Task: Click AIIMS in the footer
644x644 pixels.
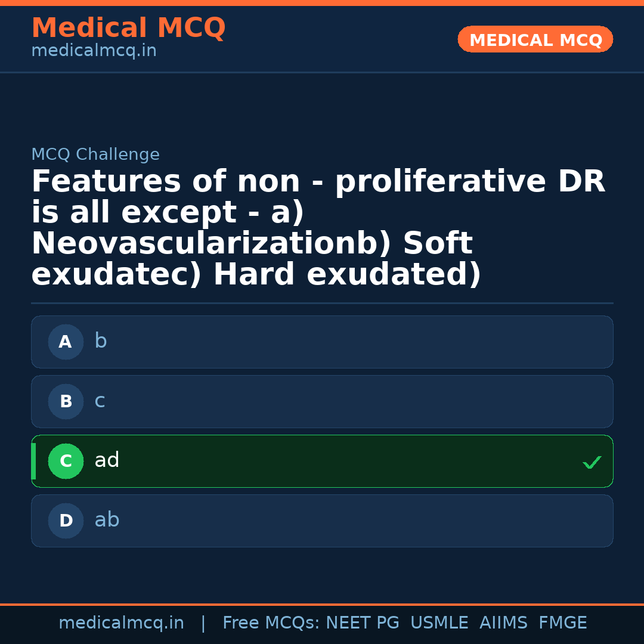Action: (503, 623)
